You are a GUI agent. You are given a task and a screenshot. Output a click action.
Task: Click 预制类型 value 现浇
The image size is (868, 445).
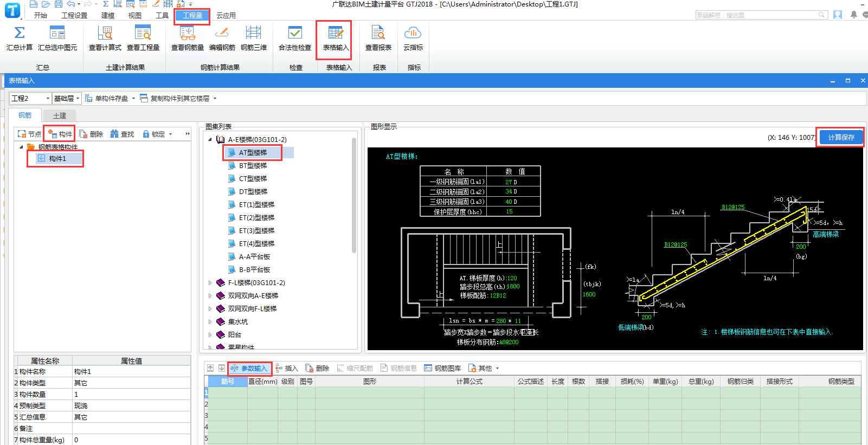[131, 405]
